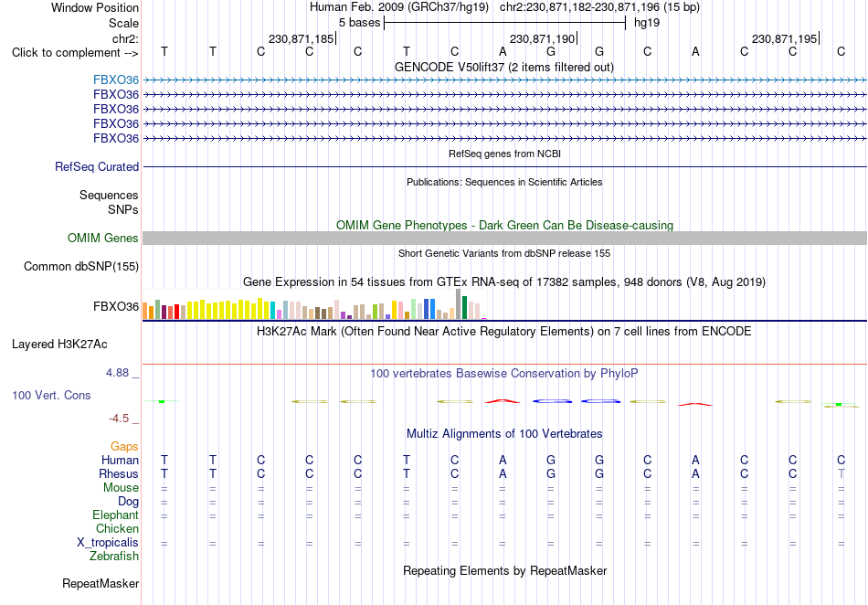Open Publications: Sequences in Scientific Articles title
Screen dimensions: 868x605
pyautogui.click(x=504, y=182)
